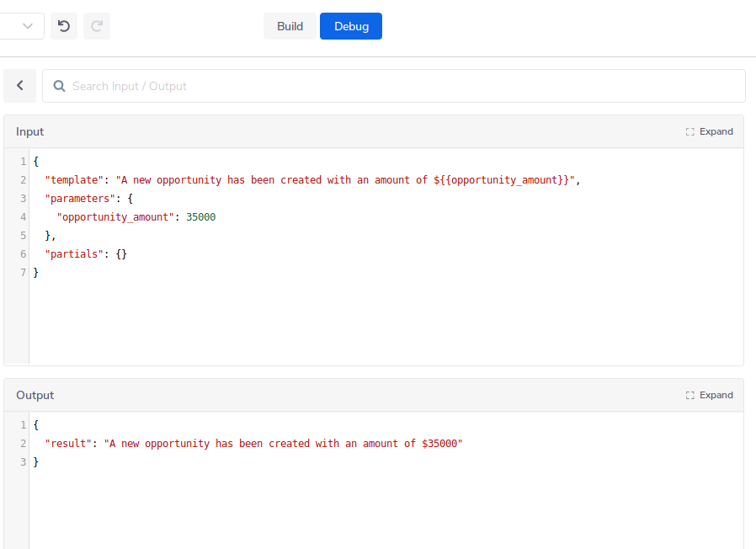
Task: Click the Redo icon in the toolbar
Action: coord(96,25)
